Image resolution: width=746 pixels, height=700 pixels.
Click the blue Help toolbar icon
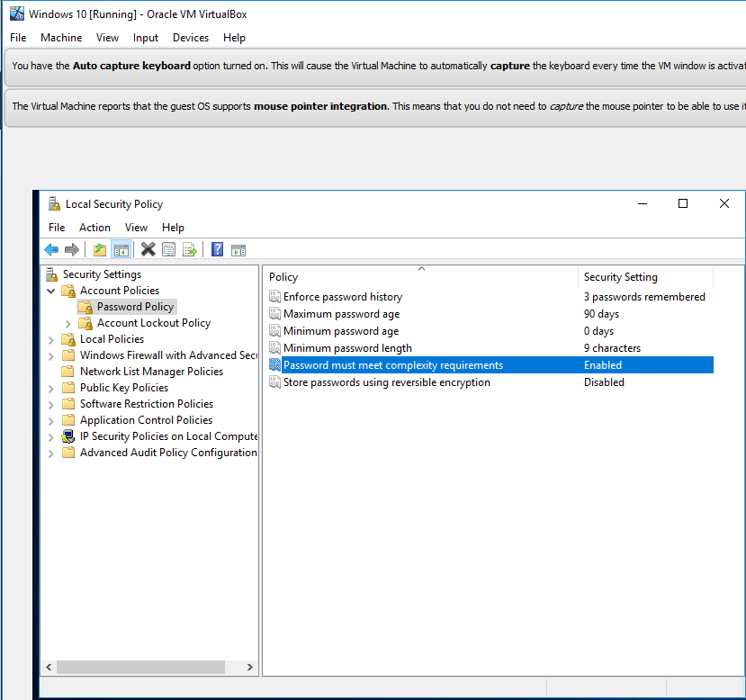click(x=218, y=249)
